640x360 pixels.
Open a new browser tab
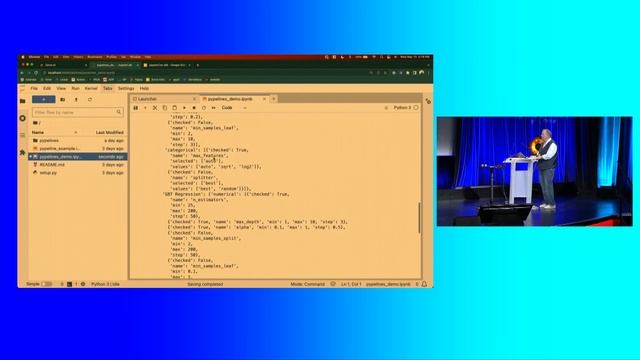tap(198, 65)
